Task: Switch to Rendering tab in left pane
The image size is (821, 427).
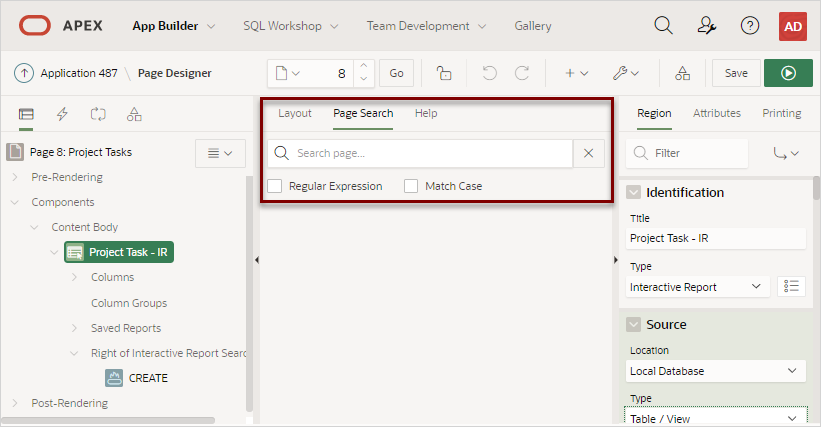Action: [x=26, y=114]
